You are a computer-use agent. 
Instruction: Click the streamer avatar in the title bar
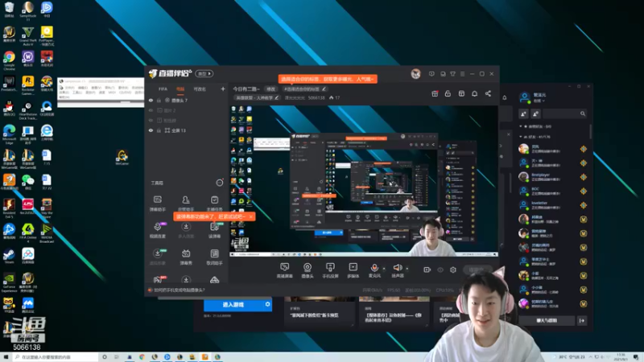(415, 74)
